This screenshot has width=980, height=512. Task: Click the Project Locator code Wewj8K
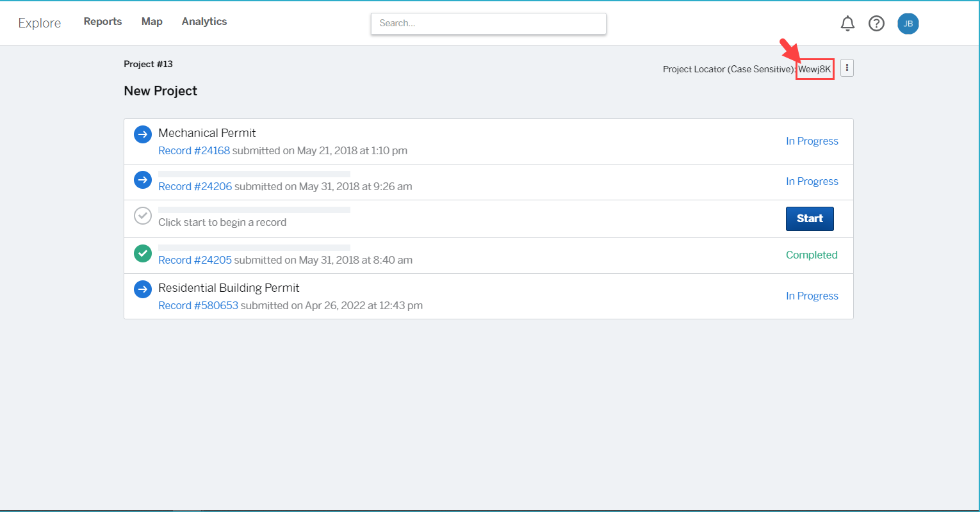click(x=815, y=68)
